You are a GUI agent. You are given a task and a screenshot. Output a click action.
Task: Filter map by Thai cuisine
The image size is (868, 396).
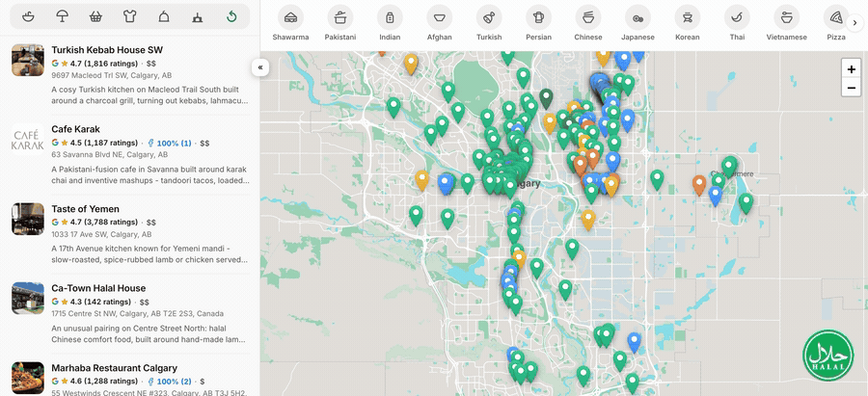pos(737,23)
